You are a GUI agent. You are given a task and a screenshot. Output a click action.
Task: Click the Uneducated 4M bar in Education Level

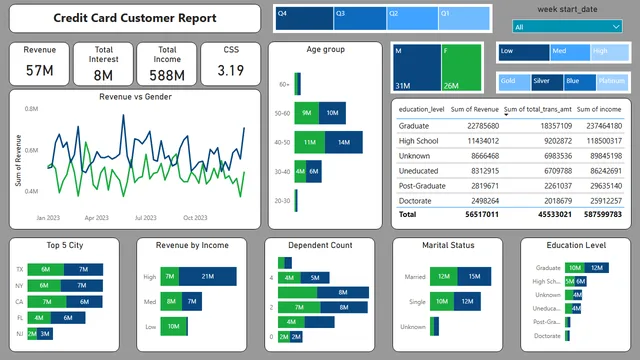point(576,308)
